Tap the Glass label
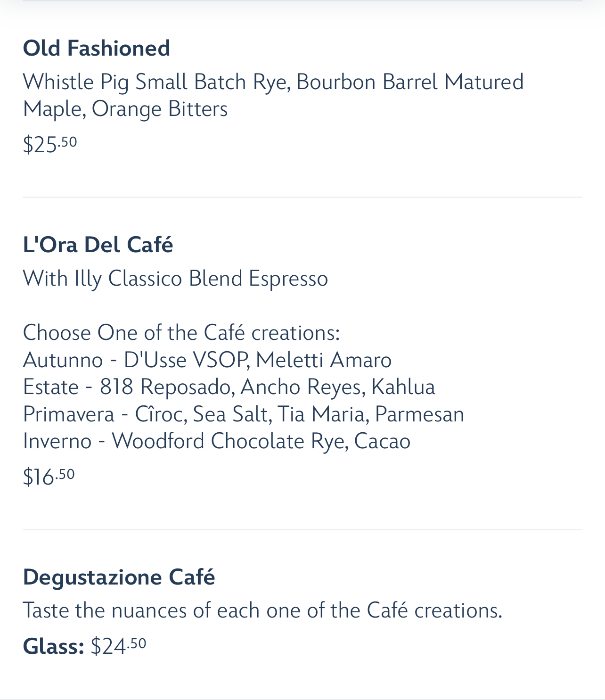Image resolution: width=605 pixels, height=700 pixels. (x=53, y=646)
